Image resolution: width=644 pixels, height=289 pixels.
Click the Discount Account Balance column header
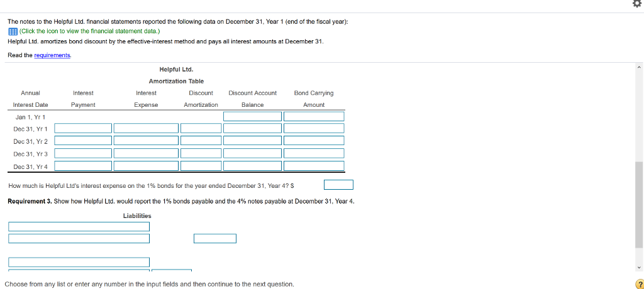[253, 99]
